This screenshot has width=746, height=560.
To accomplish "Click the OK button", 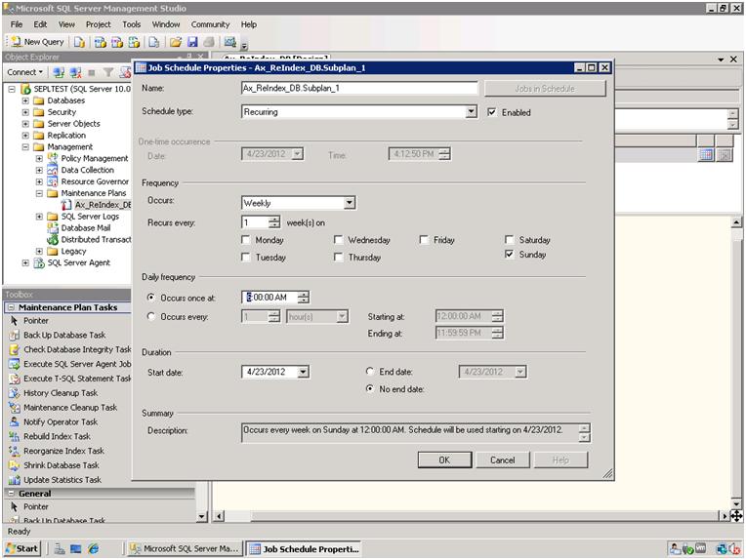I will click(x=444, y=460).
